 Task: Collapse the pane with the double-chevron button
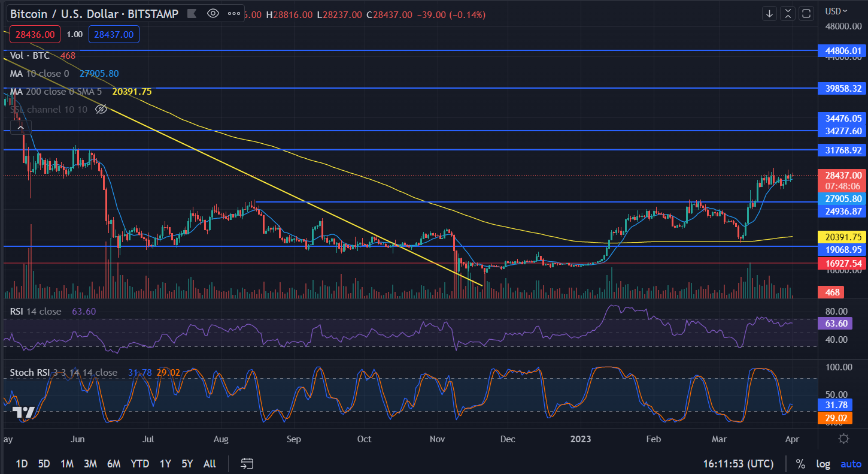788,13
